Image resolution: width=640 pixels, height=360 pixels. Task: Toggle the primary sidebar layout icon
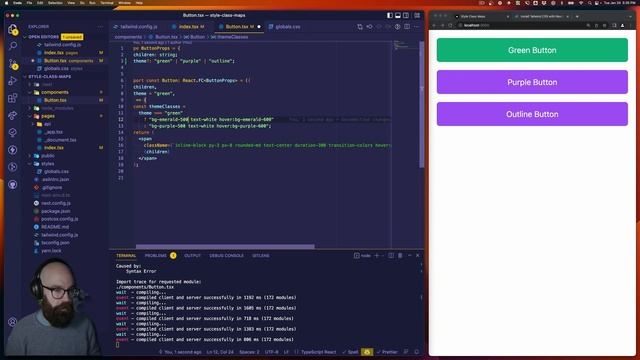pyautogui.click(x=390, y=15)
